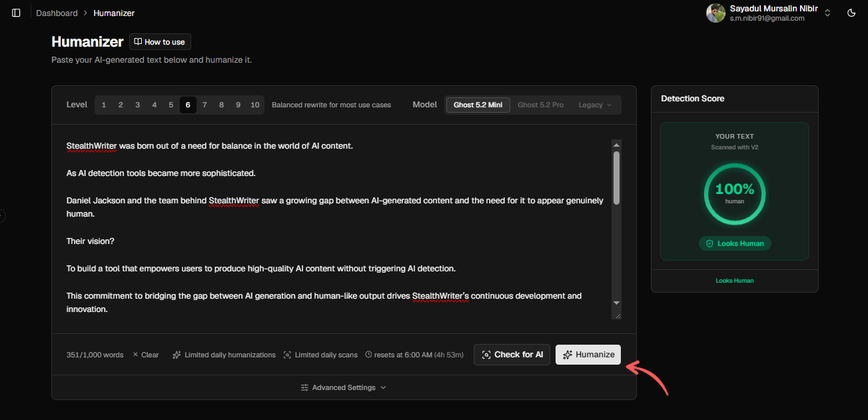Set humanization level to 10
The image size is (868, 420).
coord(255,105)
